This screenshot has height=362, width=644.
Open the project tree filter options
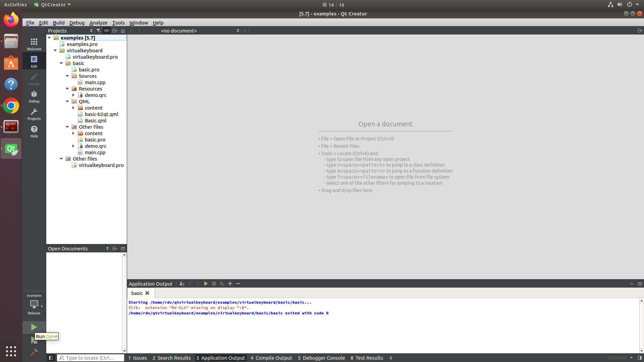coord(99,31)
